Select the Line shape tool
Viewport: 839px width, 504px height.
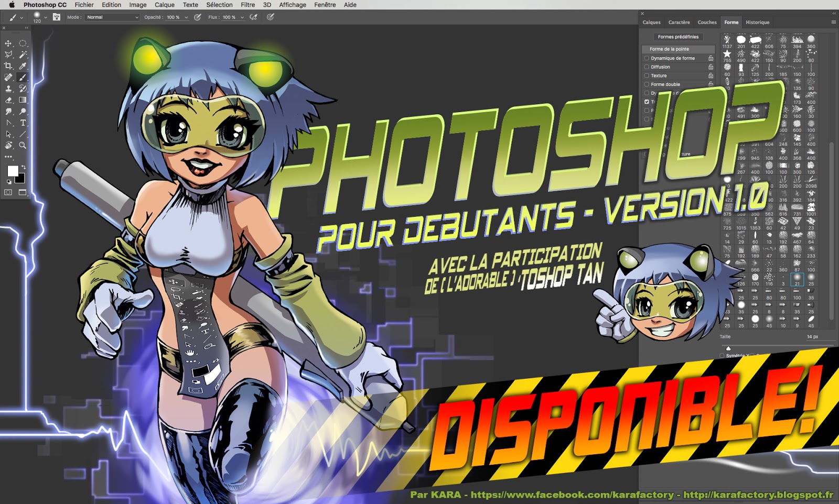tap(23, 134)
